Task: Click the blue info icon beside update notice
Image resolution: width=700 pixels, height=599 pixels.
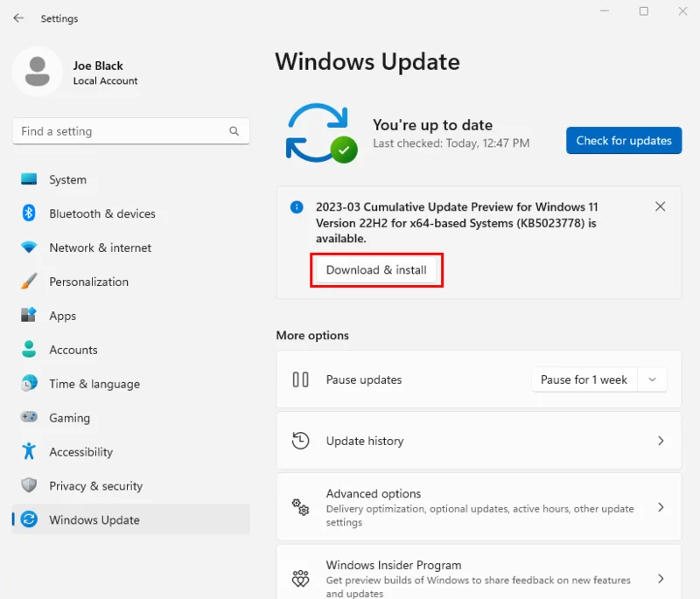Action: (x=297, y=207)
